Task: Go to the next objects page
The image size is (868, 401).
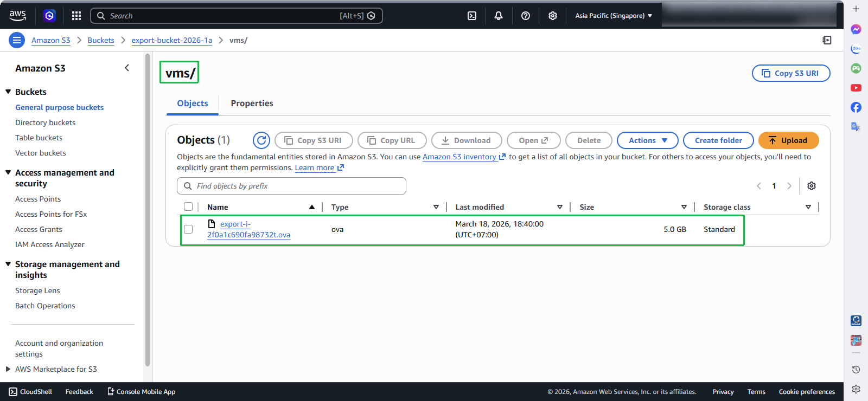Action: click(789, 186)
